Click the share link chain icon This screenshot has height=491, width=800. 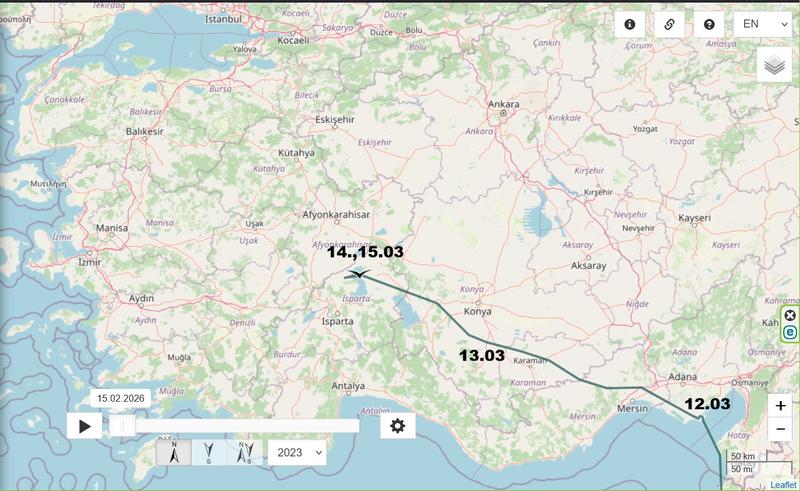(669, 24)
